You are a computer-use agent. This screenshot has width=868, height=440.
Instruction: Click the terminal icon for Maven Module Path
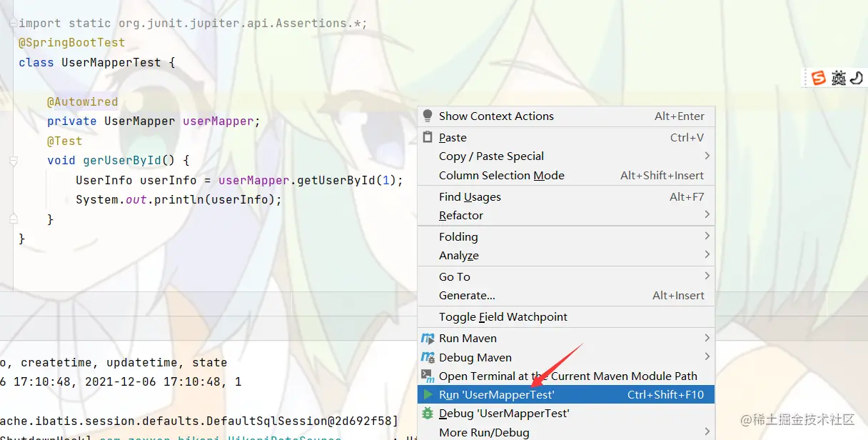(428, 376)
